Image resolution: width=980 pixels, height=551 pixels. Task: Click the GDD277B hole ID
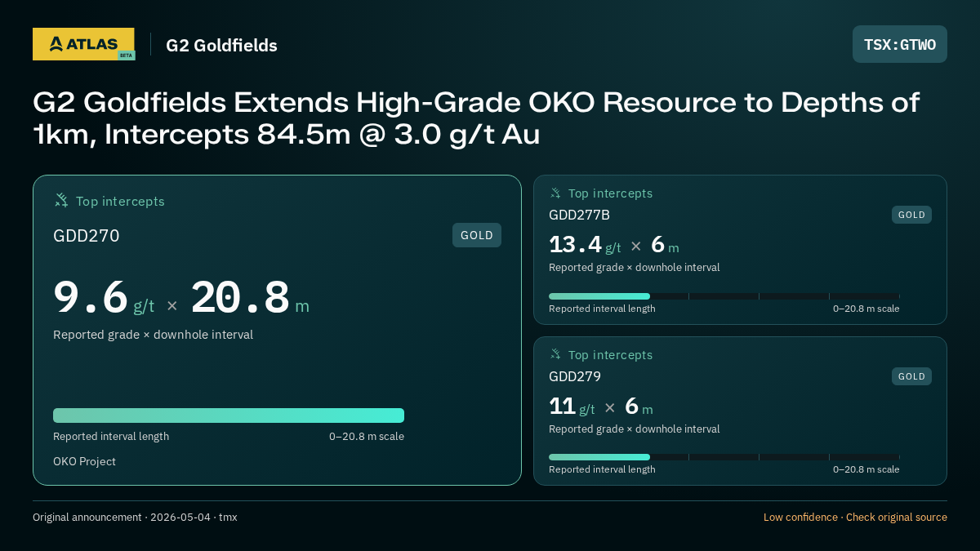[x=579, y=215]
